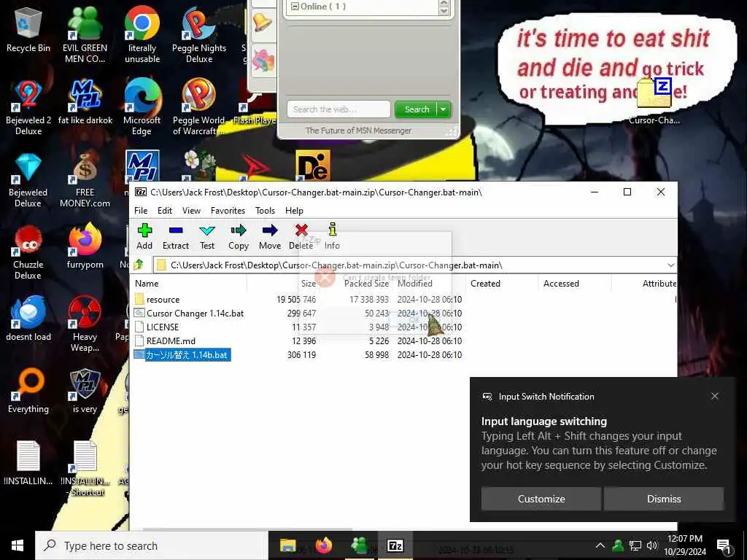Expand the 7-Zip address path dropdown
This screenshot has height=560, width=747.
pyautogui.click(x=671, y=265)
